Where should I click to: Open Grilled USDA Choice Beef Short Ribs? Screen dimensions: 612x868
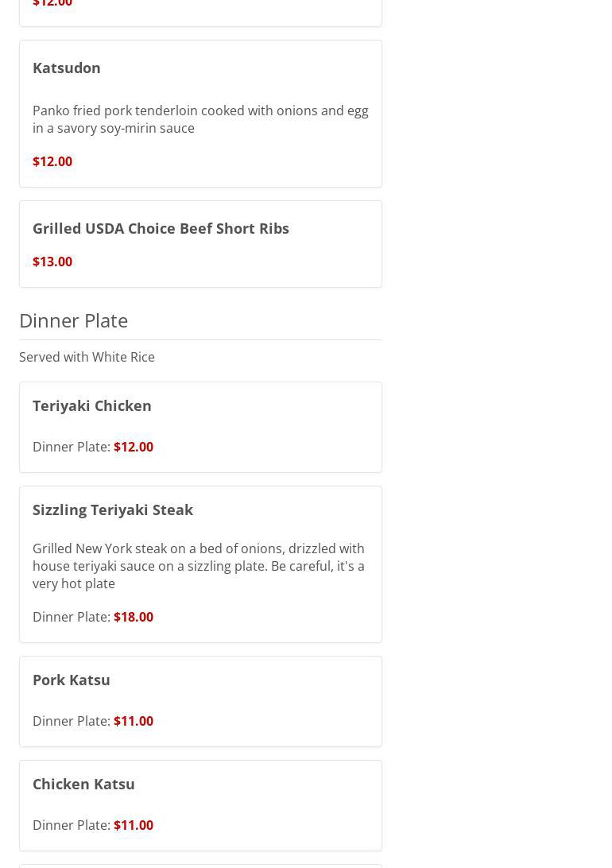pyautogui.click(x=161, y=228)
